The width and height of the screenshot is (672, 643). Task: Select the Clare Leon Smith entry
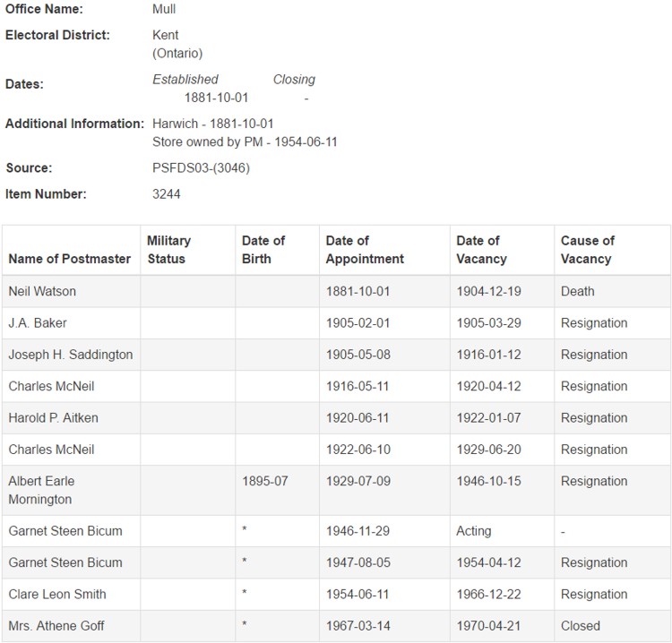pos(57,594)
